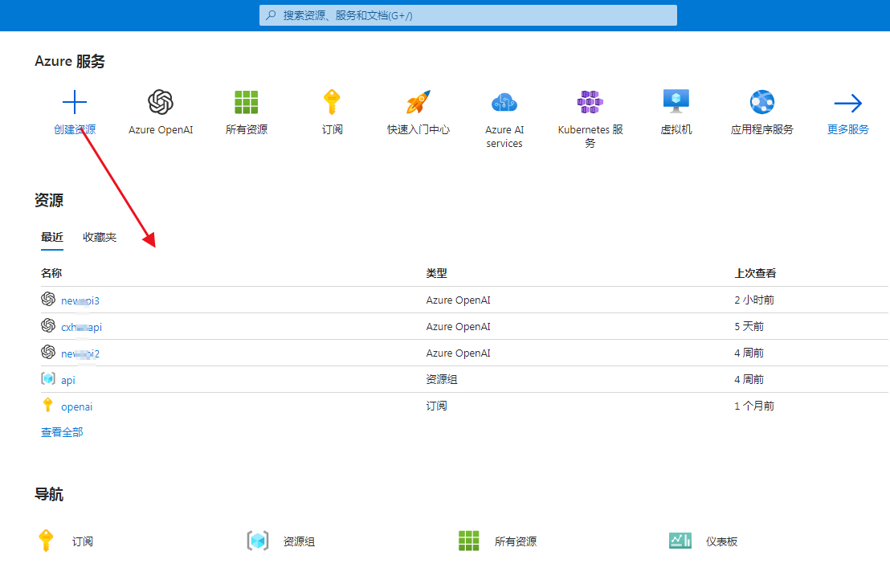Click the 应用程序服务 label

[x=762, y=129]
